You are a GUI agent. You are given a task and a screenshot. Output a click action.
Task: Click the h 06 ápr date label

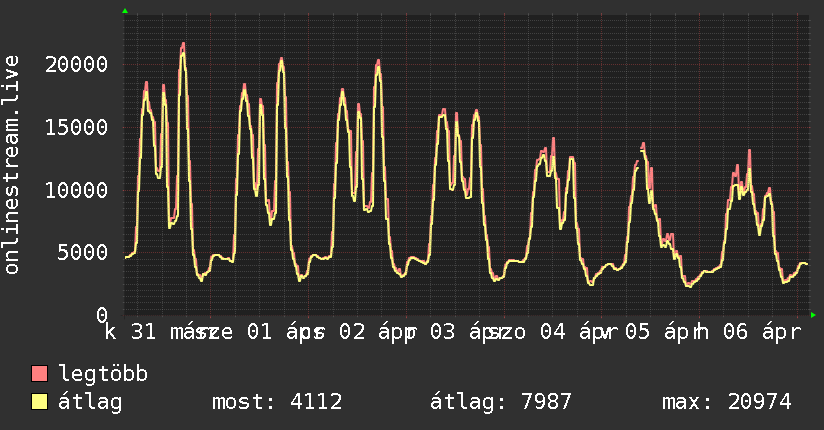[x=747, y=332]
